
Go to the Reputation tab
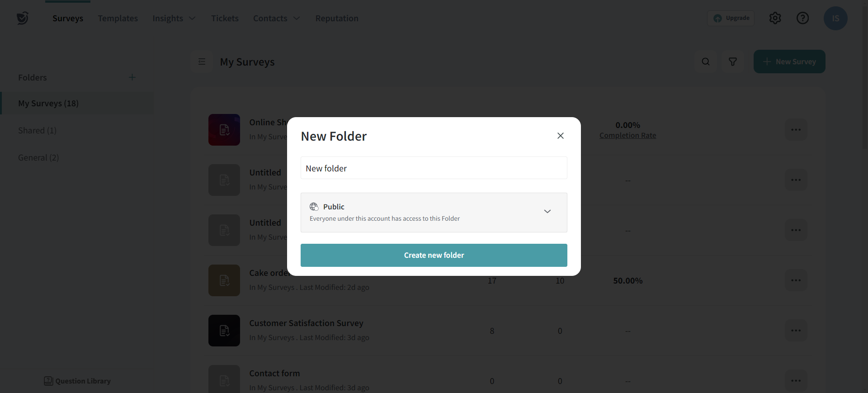[x=337, y=19]
